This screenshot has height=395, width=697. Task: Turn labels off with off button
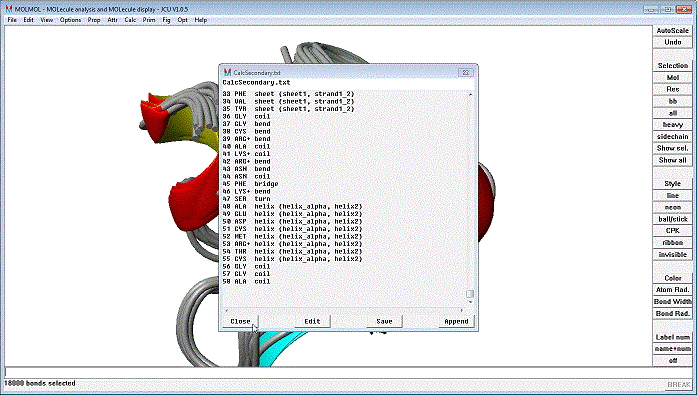point(673,361)
